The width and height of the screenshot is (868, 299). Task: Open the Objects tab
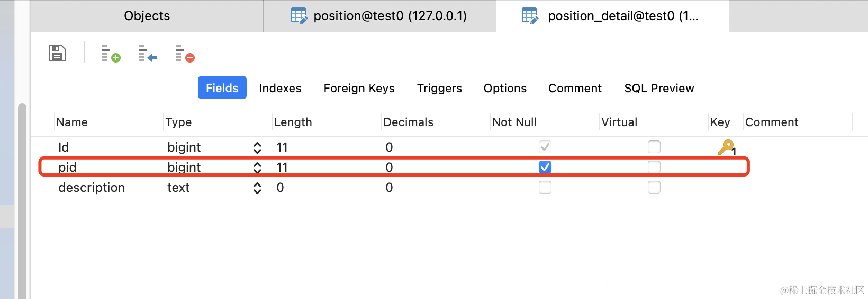click(x=147, y=16)
